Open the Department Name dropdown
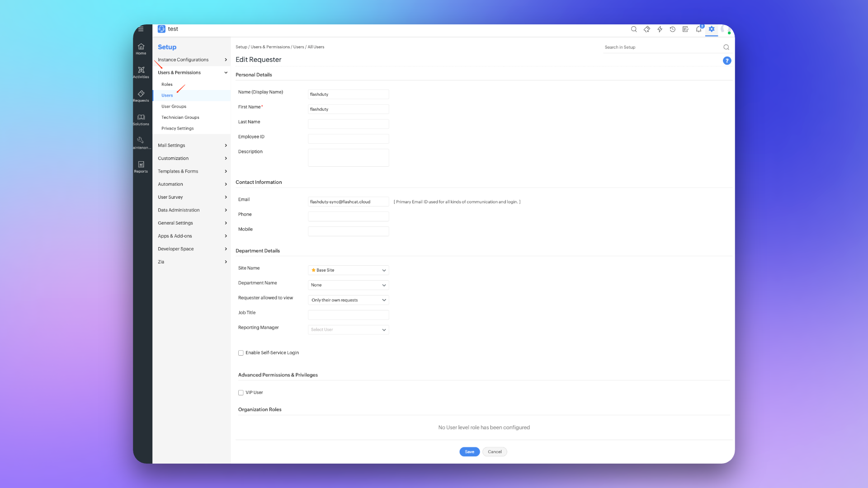Viewport: 868px width, 488px height. pyautogui.click(x=348, y=285)
